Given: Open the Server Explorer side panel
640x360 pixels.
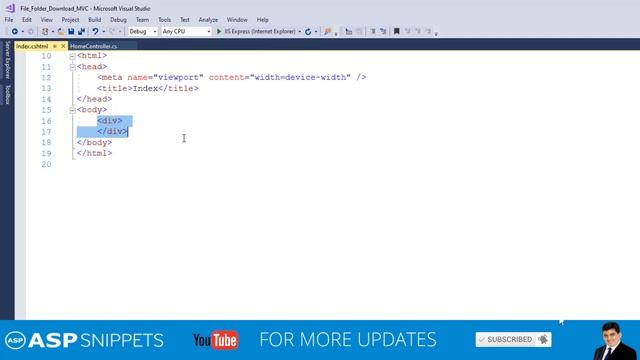Looking at the screenshot, I should (x=7, y=60).
